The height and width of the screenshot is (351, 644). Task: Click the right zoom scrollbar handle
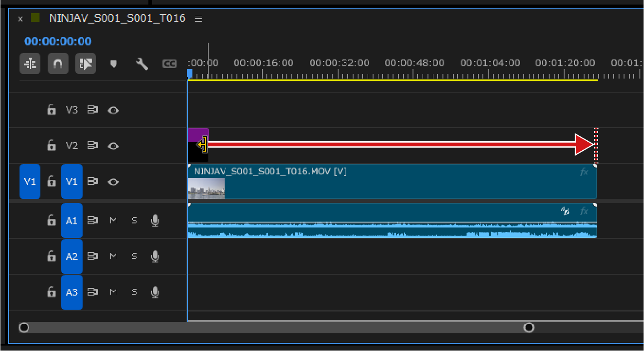click(x=529, y=327)
